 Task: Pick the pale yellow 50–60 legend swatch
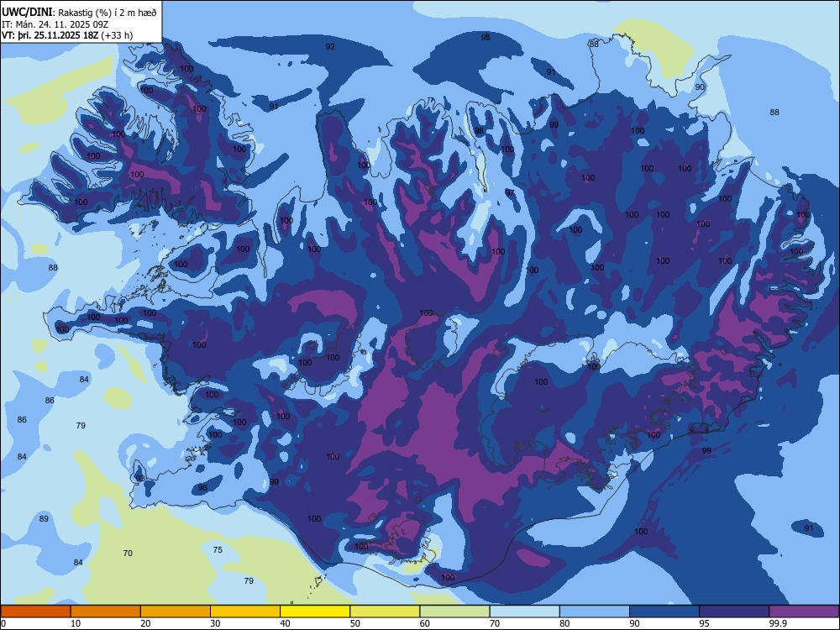click(385, 612)
